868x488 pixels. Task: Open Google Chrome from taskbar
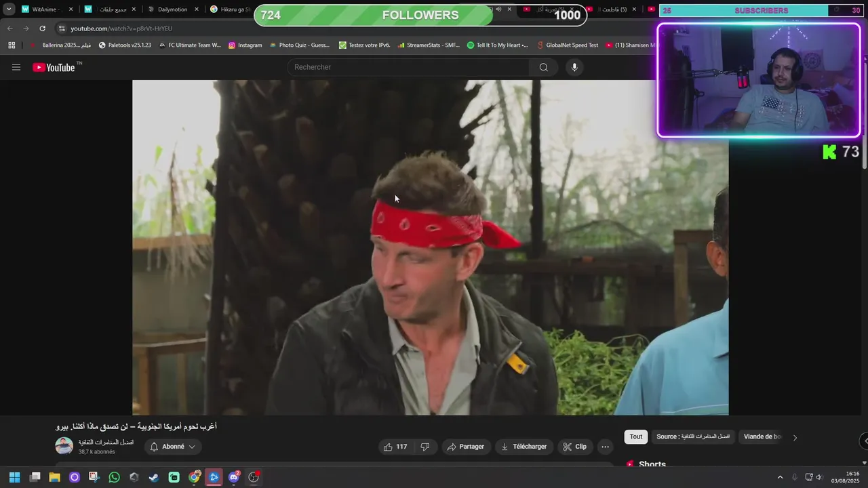195,477
